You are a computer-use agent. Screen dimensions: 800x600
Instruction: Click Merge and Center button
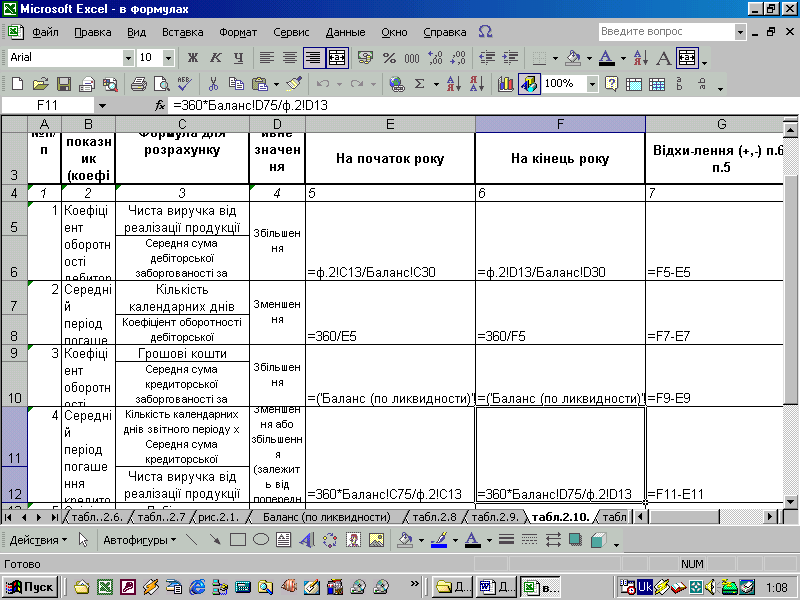click(337, 58)
